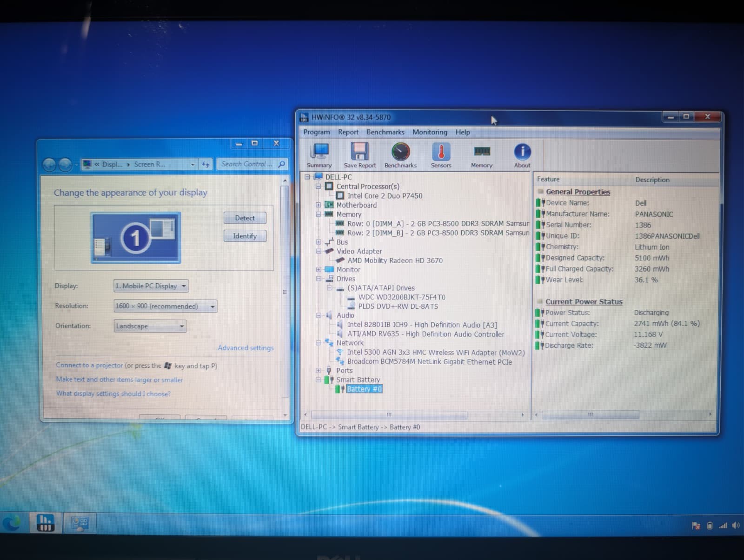This screenshot has width=744, height=560.
Task: Open the Display dropdown (Mobile PC Display)
Action: point(151,286)
